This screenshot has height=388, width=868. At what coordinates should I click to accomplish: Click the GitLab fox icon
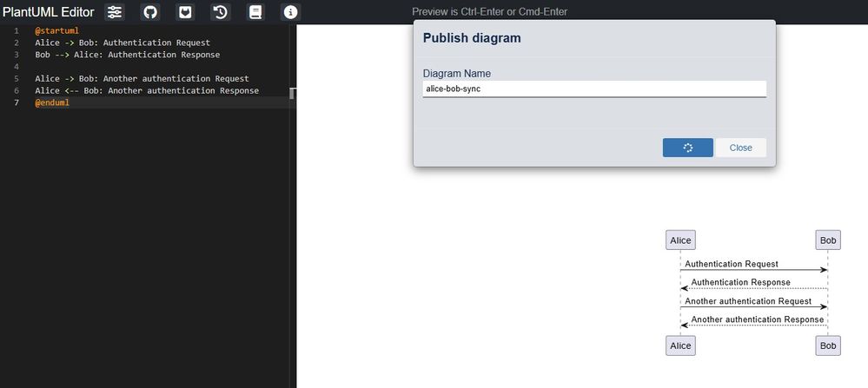tap(185, 12)
